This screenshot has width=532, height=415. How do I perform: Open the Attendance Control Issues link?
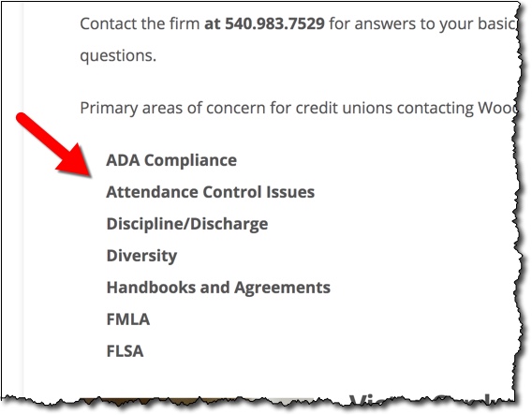tap(211, 192)
